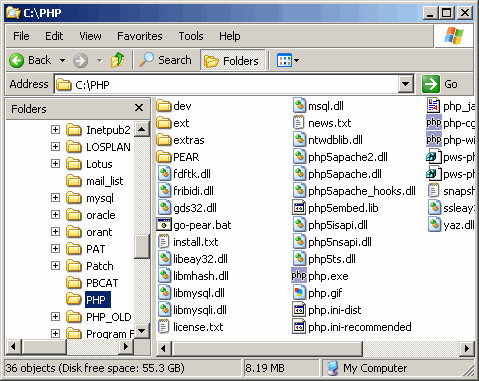Viewport: 479px width, 381px height.
Task: Select php5embed.lib file icon
Action: click(x=299, y=208)
